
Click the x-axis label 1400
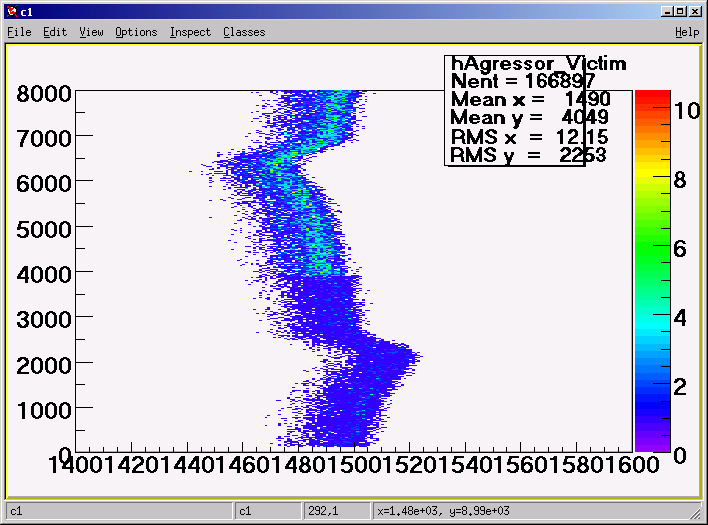click(76, 465)
